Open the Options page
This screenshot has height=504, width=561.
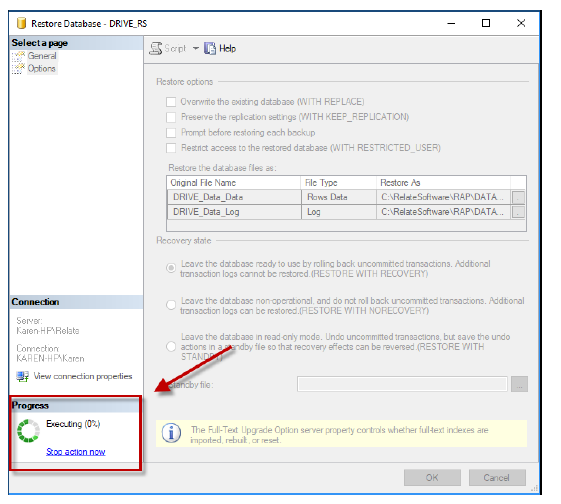tap(42, 68)
